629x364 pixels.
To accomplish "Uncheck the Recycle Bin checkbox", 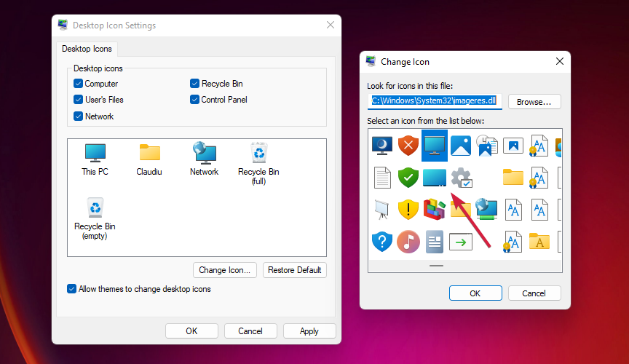I will click(x=194, y=84).
